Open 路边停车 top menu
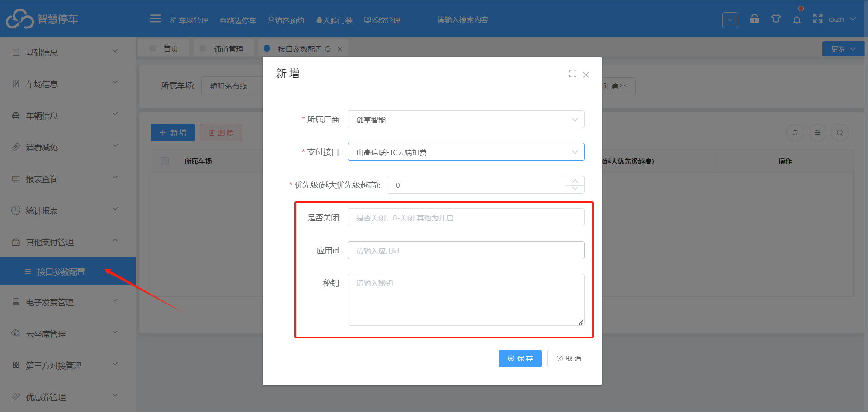 (x=238, y=20)
